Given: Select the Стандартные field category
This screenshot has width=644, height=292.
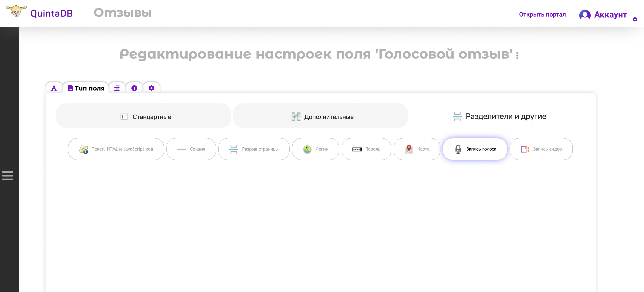Looking at the screenshot, I should click(x=144, y=116).
